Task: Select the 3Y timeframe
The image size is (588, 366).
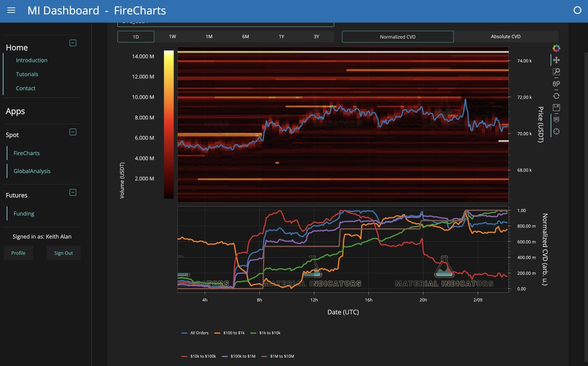Action: tap(317, 37)
